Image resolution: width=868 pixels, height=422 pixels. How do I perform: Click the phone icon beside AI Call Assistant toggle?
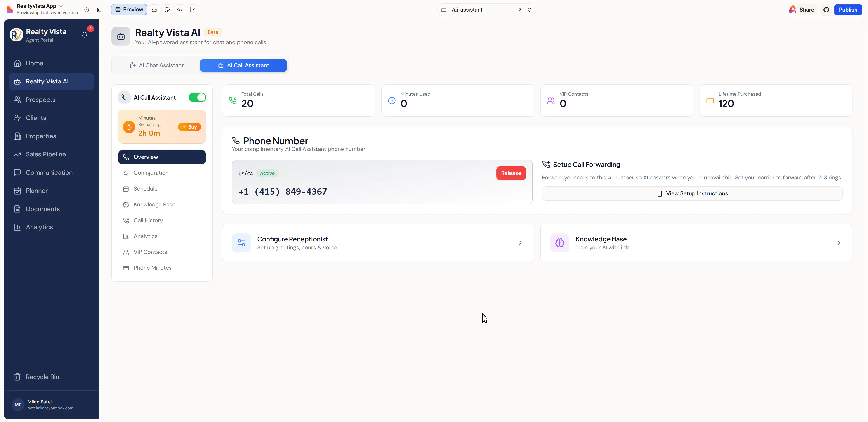[124, 98]
